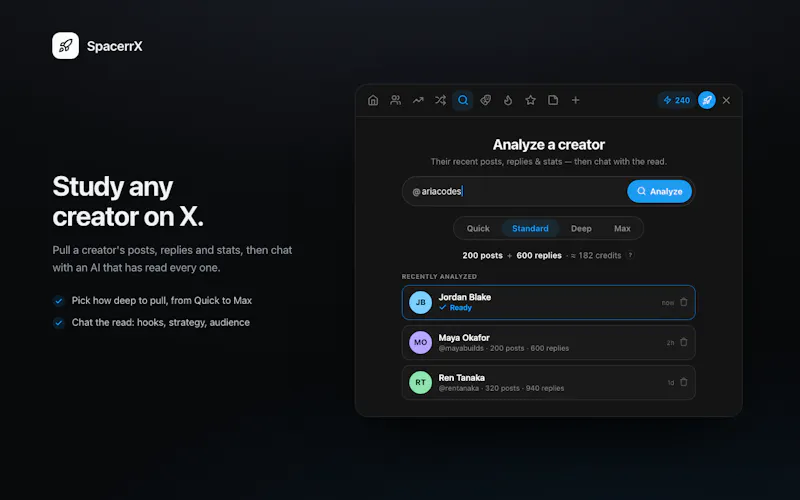The image size is (800, 500).
Task: Open the star favorites icon
Action: pyautogui.click(x=531, y=100)
